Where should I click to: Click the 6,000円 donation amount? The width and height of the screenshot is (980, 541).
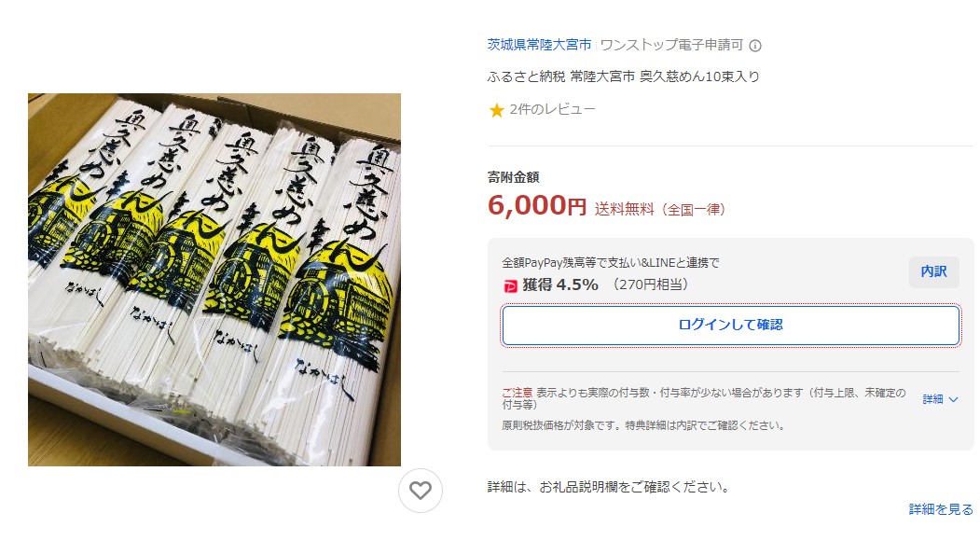537,205
